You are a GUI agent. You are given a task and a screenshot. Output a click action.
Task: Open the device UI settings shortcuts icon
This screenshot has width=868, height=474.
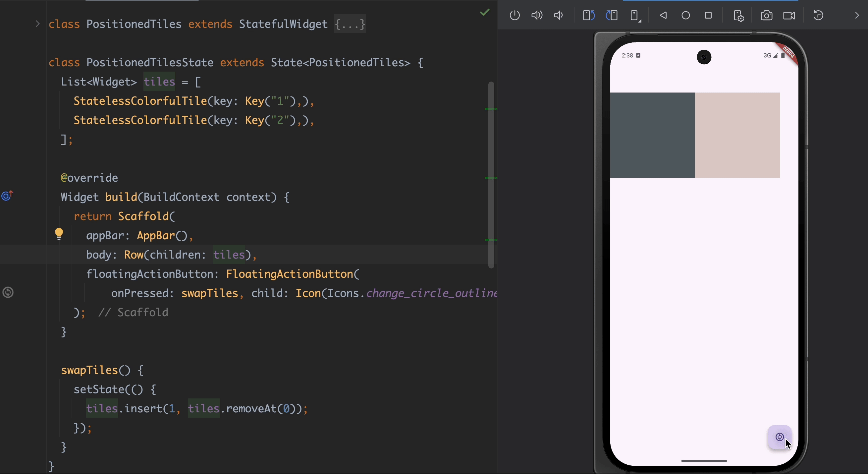click(x=738, y=16)
